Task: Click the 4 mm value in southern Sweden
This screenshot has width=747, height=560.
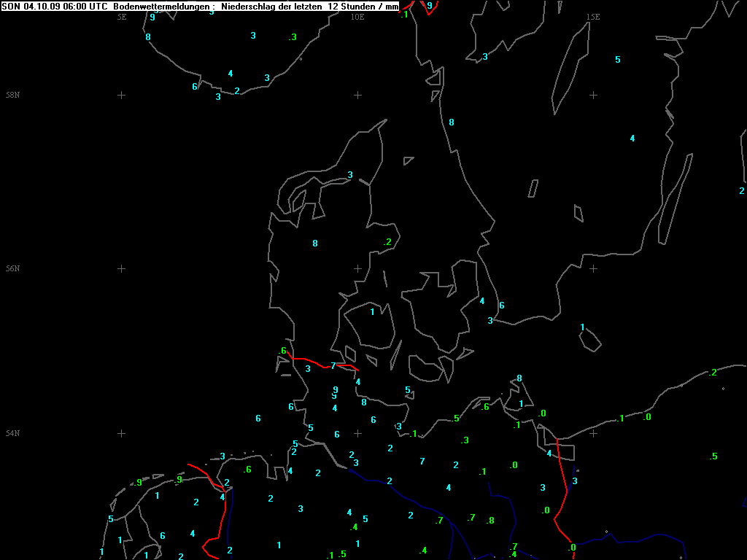Action: 632,139
